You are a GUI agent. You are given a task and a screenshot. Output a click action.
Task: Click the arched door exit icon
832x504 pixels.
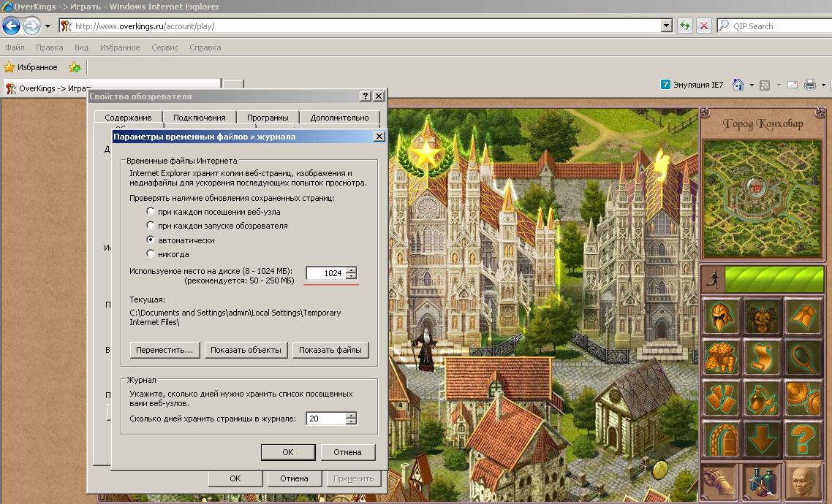(x=721, y=439)
